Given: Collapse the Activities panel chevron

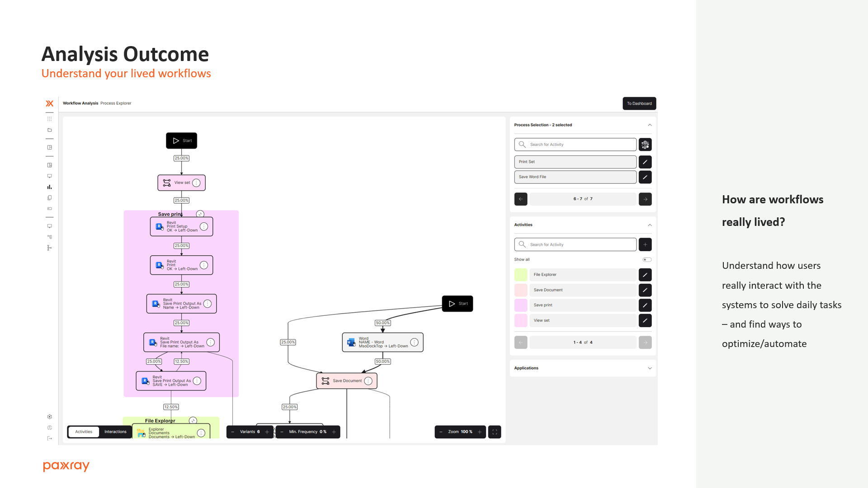Looking at the screenshot, I should [650, 225].
